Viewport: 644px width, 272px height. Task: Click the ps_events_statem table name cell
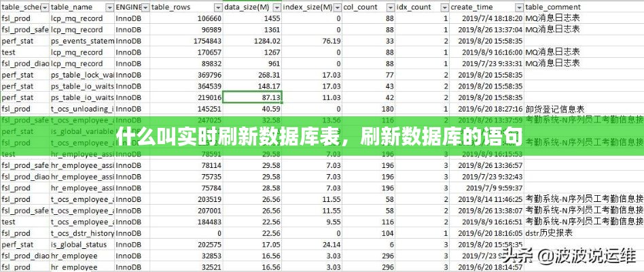click(x=82, y=41)
